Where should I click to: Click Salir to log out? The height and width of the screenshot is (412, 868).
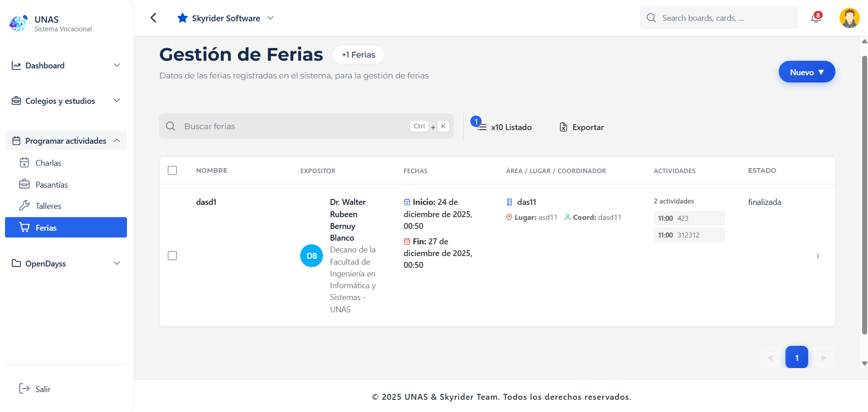tap(43, 389)
